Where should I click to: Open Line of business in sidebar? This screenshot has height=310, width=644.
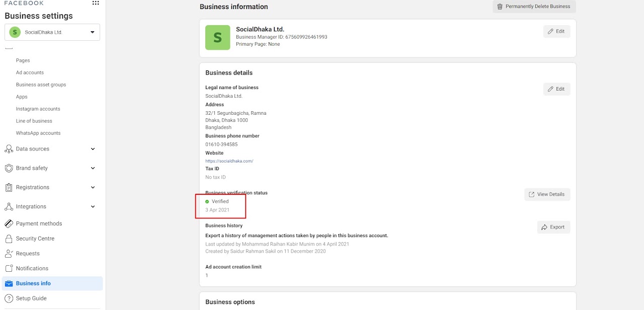34,121
